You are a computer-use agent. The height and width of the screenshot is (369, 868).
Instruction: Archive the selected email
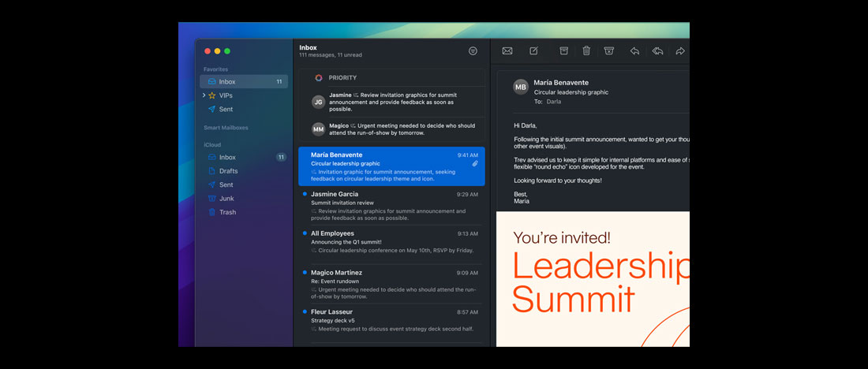pos(563,51)
